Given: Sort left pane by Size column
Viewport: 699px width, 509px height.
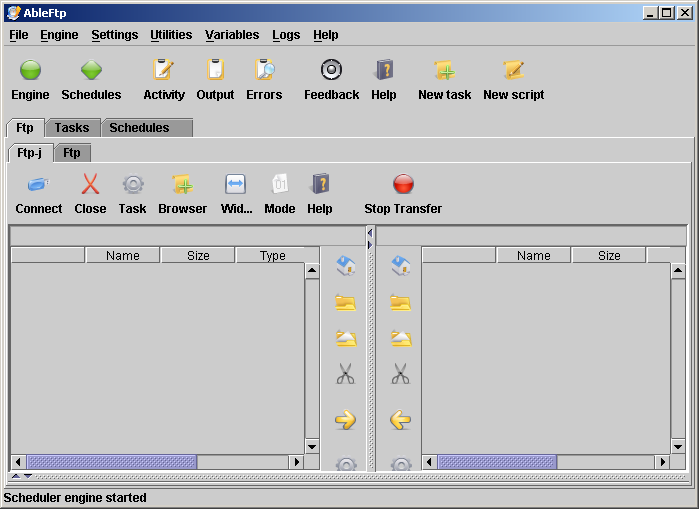Looking at the screenshot, I should (198, 255).
